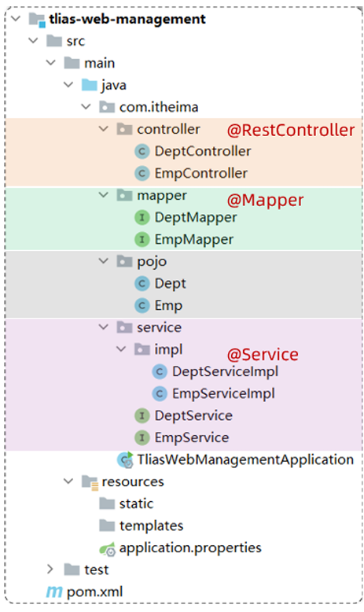This screenshot has width=364, height=612.
Task: Select the DeptServiceImpl file name
Action: coord(226,372)
